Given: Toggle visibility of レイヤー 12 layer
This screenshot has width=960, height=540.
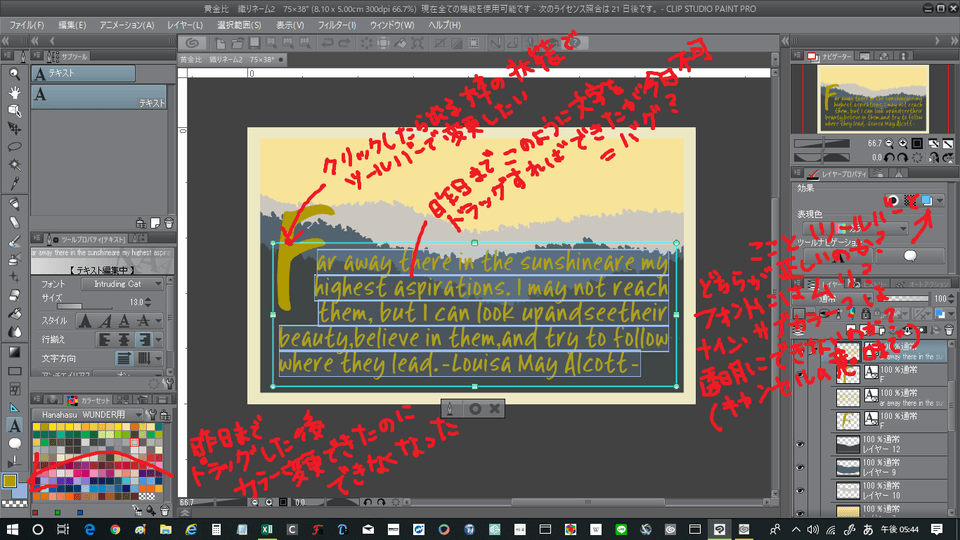Looking at the screenshot, I should (798, 446).
